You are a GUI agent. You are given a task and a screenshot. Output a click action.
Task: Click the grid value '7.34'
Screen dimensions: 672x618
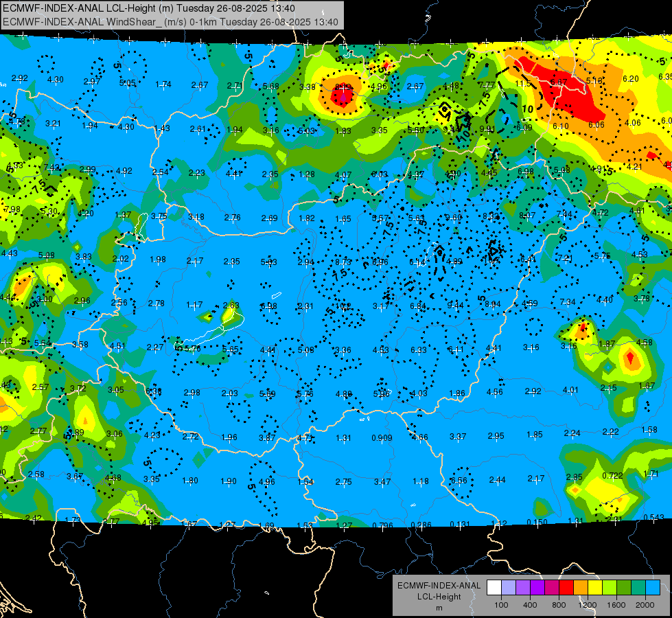coord(568,302)
